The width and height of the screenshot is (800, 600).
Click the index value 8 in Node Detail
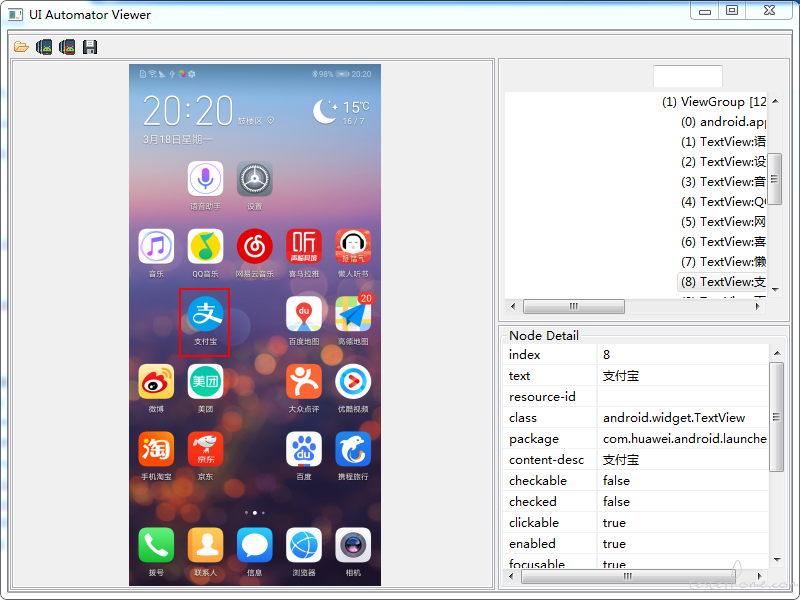coord(606,355)
